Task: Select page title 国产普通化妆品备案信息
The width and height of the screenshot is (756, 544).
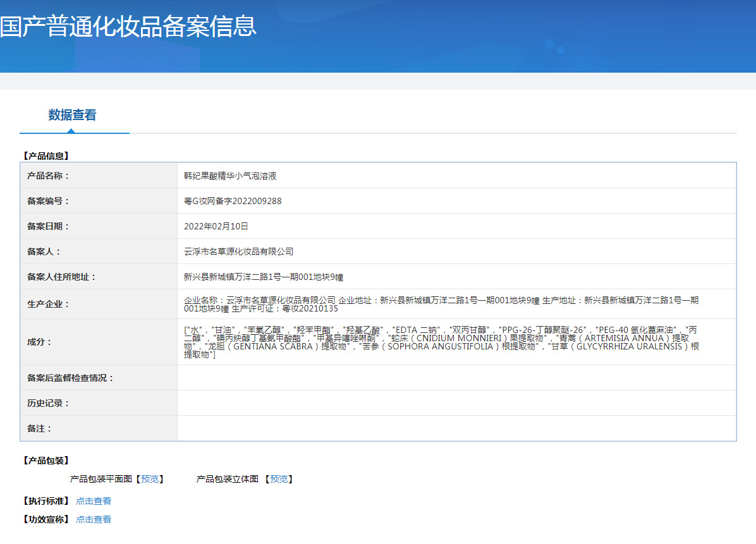Action: click(x=128, y=27)
